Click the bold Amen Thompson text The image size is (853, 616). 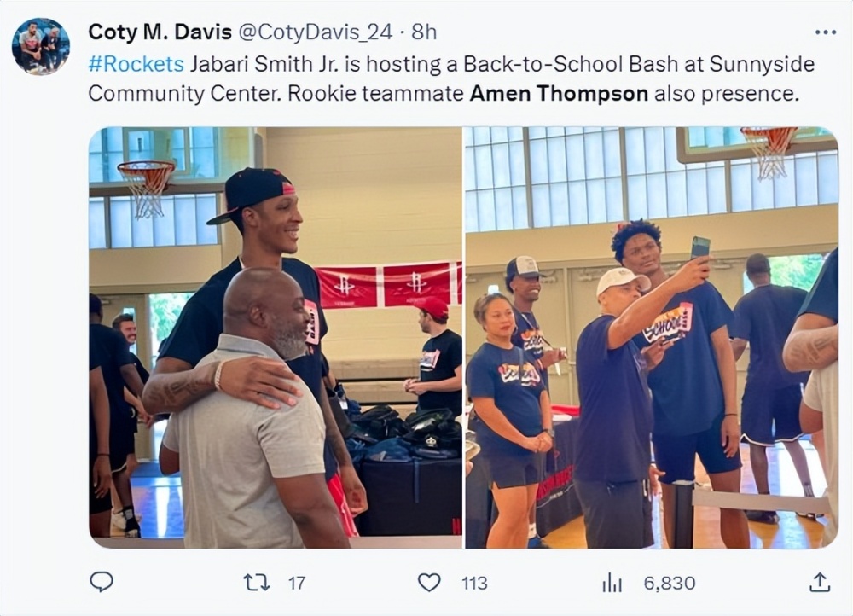coord(559,94)
